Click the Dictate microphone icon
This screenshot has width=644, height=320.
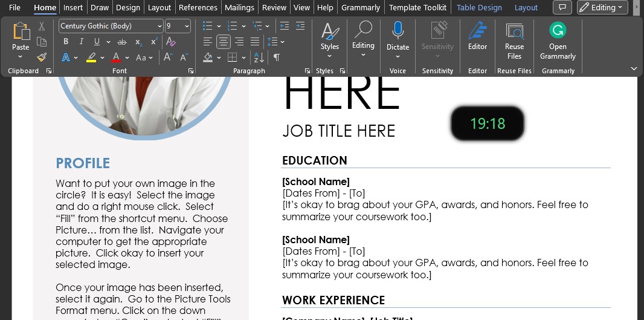[x=398, y=30]
